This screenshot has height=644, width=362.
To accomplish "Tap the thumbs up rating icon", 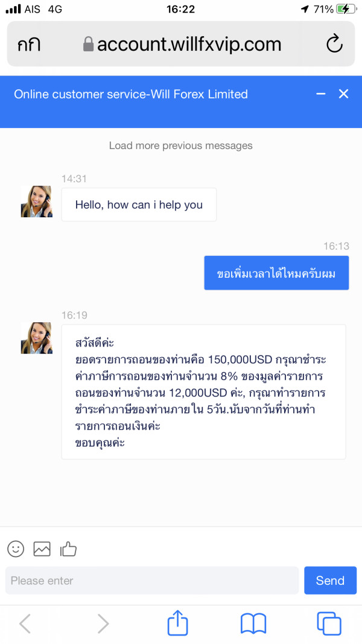I will coord(68,549).
